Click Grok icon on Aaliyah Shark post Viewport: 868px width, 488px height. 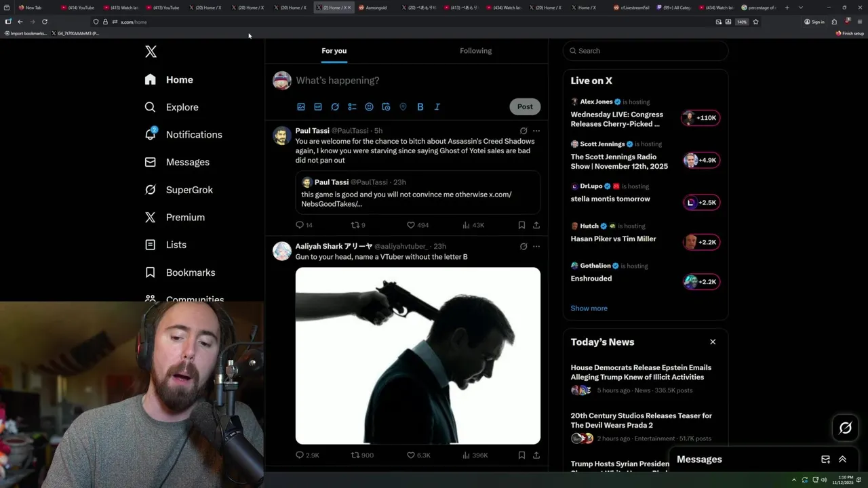pyautogui.click(x=524, y=247)
